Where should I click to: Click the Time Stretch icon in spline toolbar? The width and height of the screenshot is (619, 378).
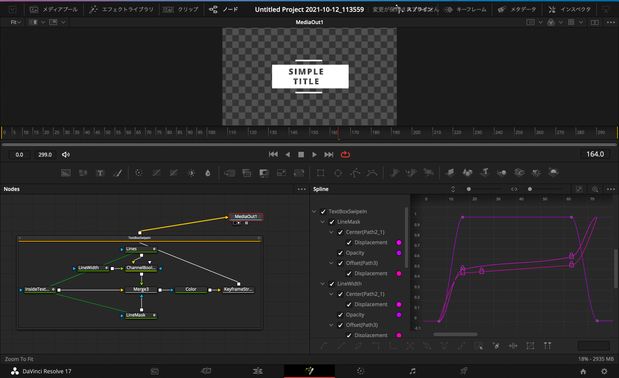point(513,346)
